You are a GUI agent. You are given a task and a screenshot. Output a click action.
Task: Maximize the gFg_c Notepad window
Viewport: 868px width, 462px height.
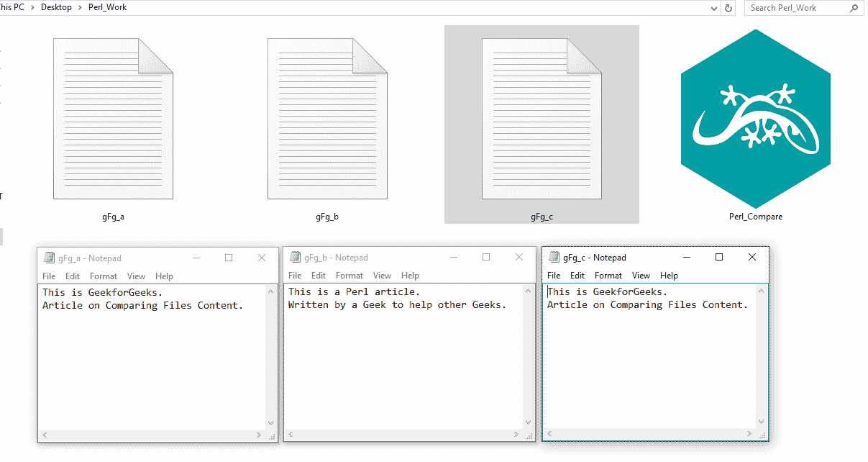[x=718, y=257]
